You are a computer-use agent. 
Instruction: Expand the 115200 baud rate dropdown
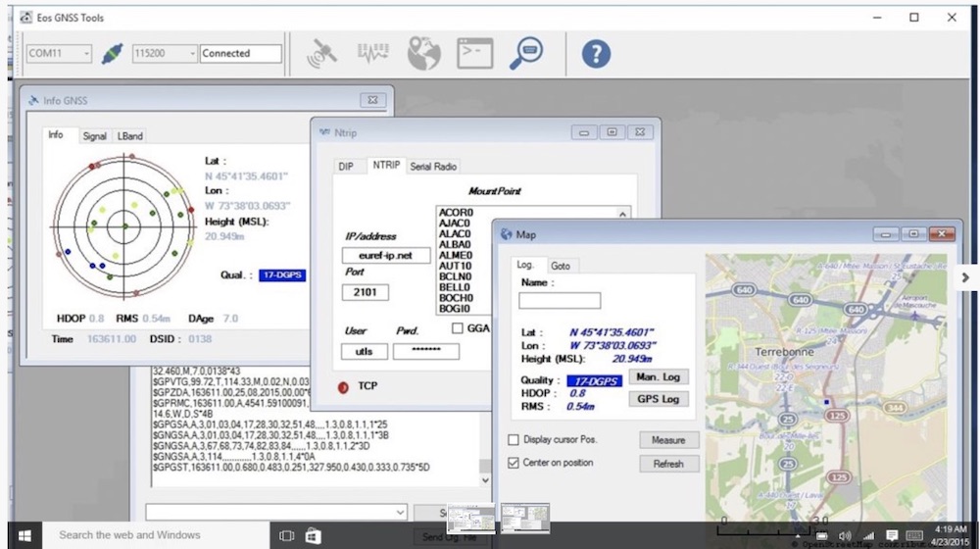tap(192, 54)
